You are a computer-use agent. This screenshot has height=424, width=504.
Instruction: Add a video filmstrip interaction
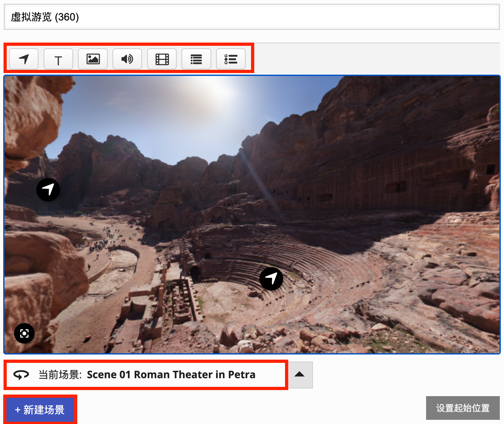pos(162,59)
